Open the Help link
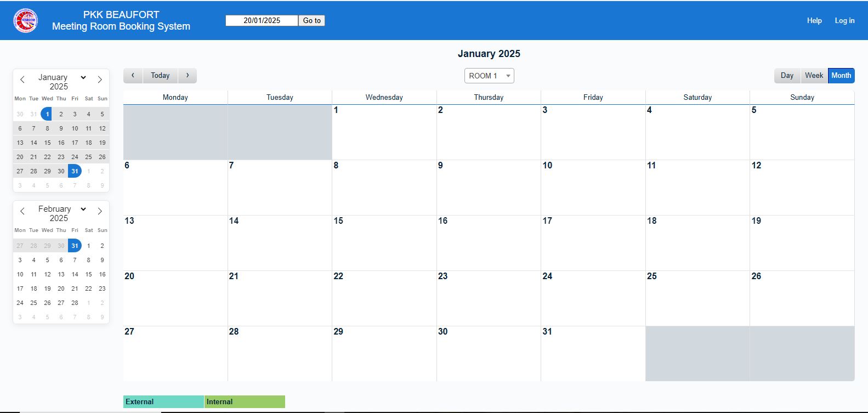 [x=814, y=20]
